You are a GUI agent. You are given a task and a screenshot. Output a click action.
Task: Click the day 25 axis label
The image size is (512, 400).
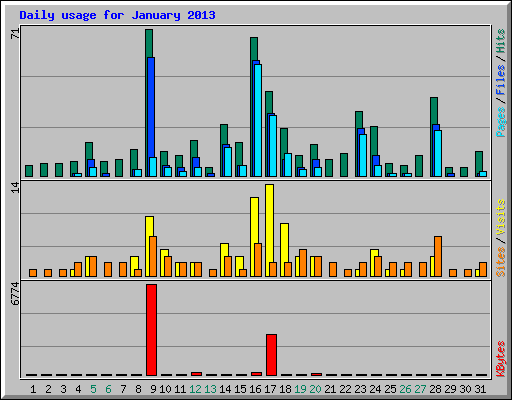tap(390, 389)
